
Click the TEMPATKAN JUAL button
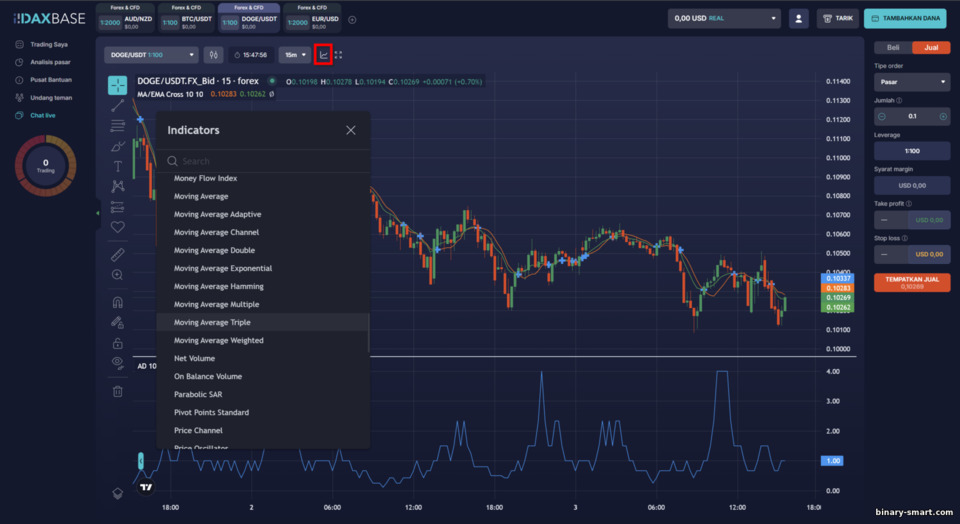coord(912,282)
